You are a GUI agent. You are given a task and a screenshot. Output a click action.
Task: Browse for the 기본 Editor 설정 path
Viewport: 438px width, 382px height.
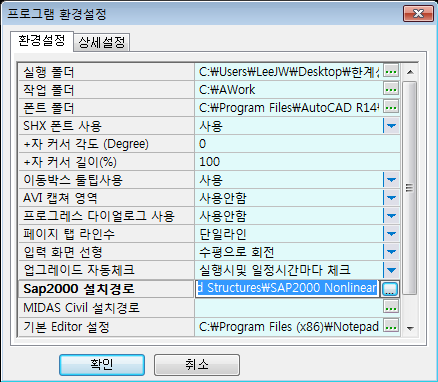[x=391, y=326]
